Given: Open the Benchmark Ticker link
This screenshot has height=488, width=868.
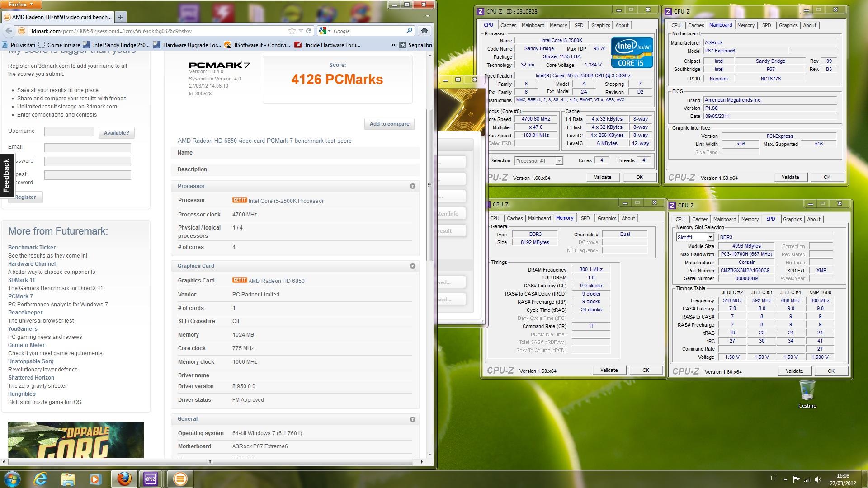Looking at the screenshot, I should [32, 248].
